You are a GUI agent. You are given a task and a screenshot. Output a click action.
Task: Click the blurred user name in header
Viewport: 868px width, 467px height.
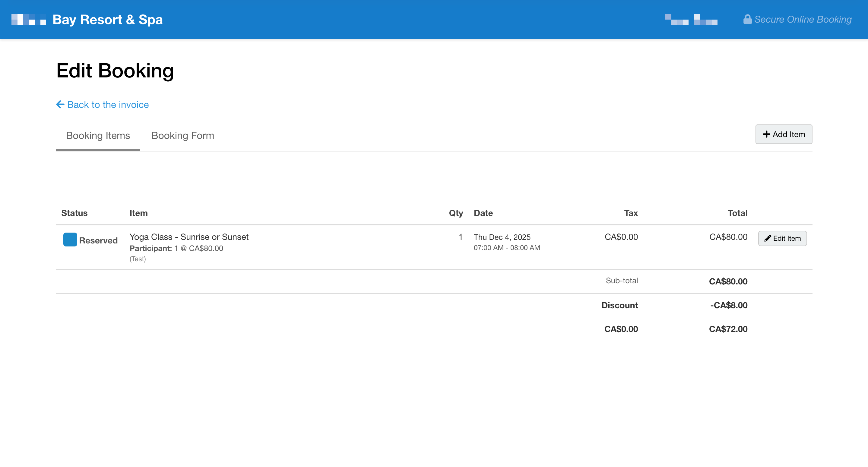691,20
